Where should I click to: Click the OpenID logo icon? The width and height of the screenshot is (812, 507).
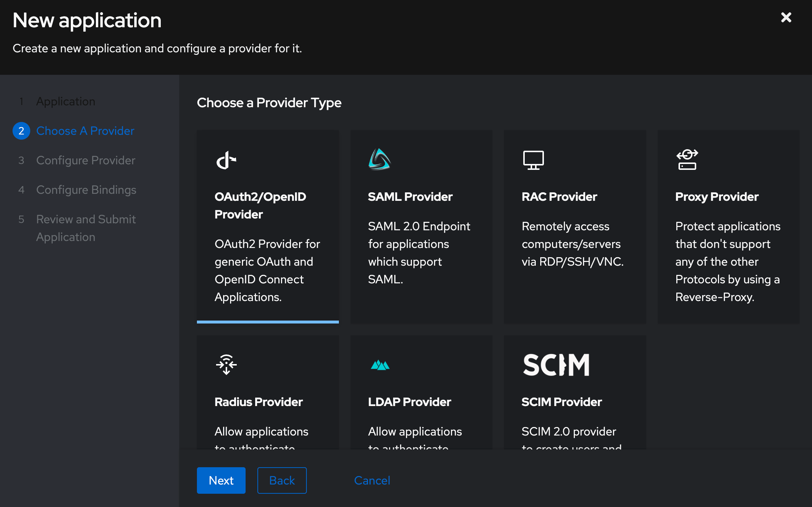(226, 160)
